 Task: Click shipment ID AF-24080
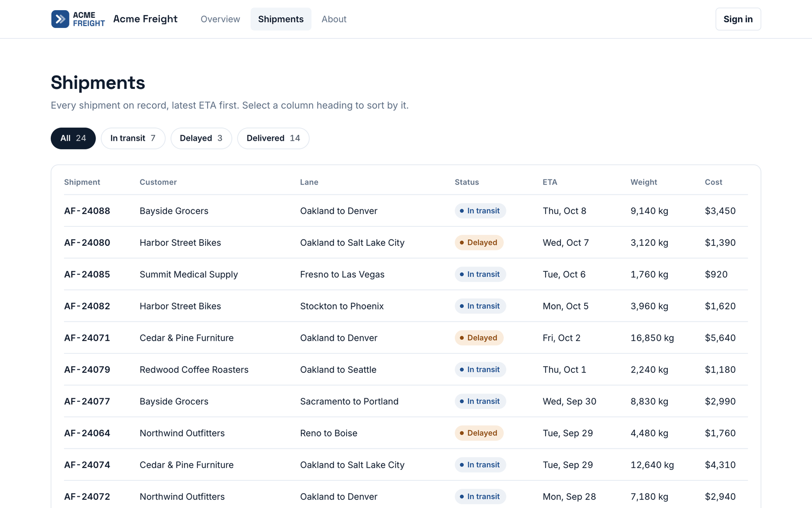[87, 243]
